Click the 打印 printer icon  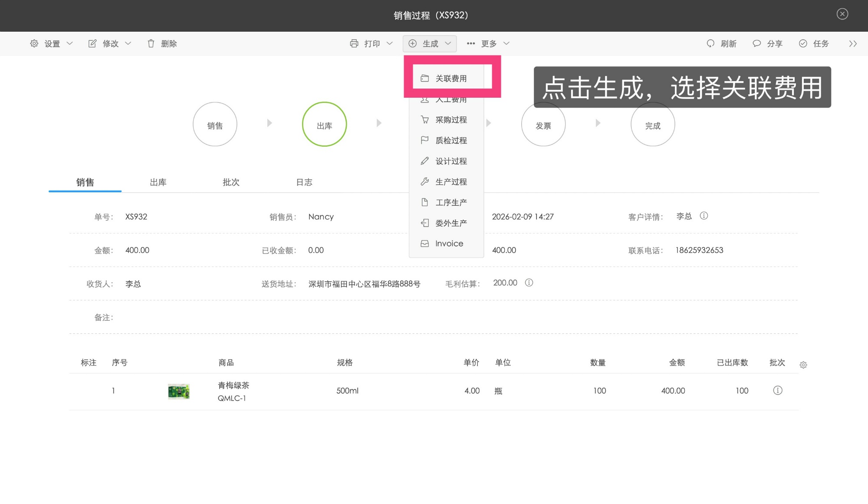coord(355,43)
